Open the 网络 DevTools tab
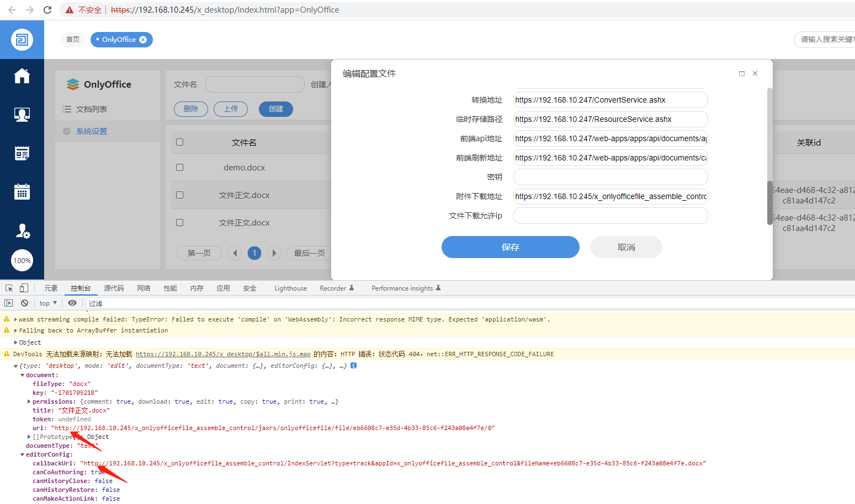 [x=144, y=288]
